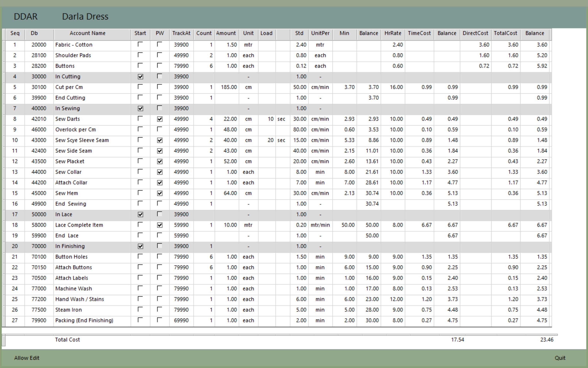The height and width of the screenshot is (368, 588).
Task: Uncheck the Start checkbox for In Finishing
Action: tap(140, 246)
